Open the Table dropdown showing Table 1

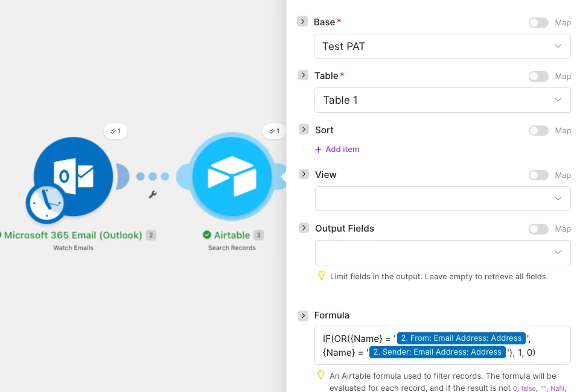coord(442,100)
